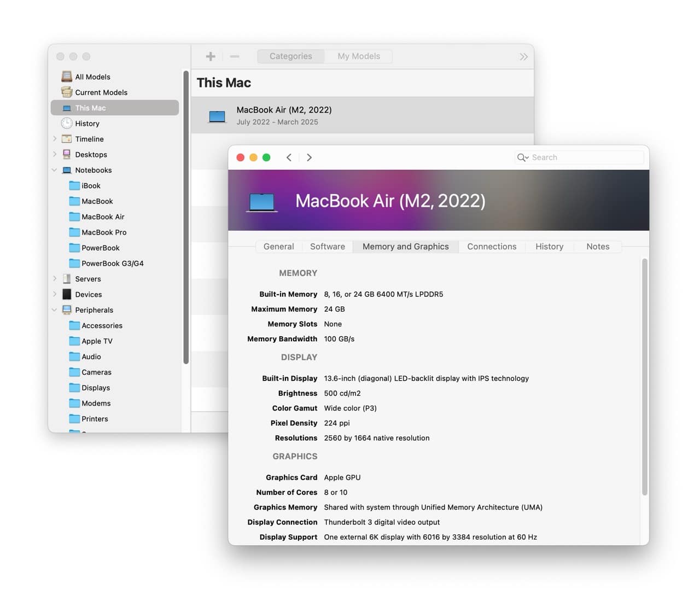Go back with the left arrow
The height and width of the screenshot is (596, 700).
(289, 157)
